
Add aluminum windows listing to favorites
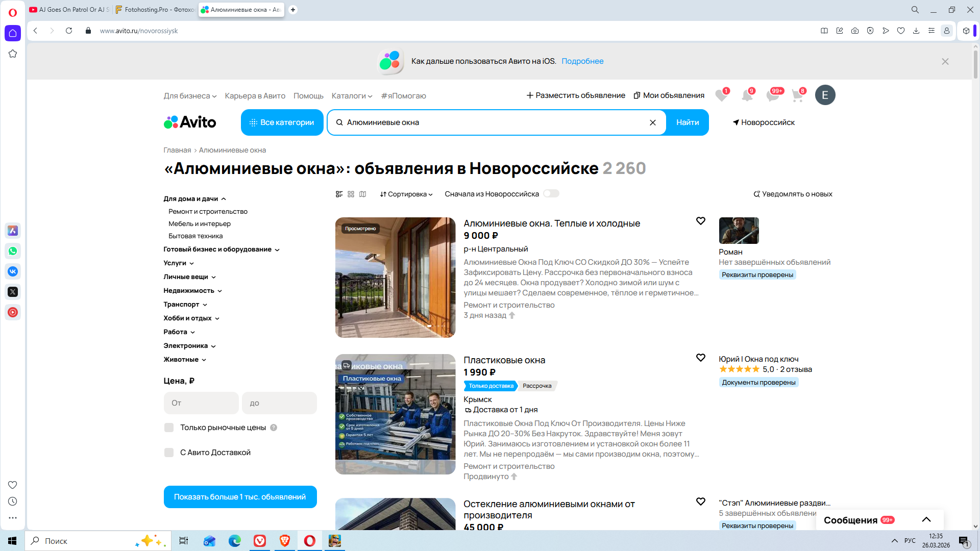point(701,221)
